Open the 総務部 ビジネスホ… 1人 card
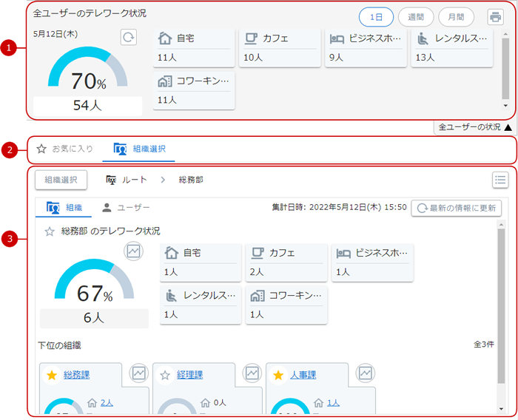518x420 pixels. 372,262
